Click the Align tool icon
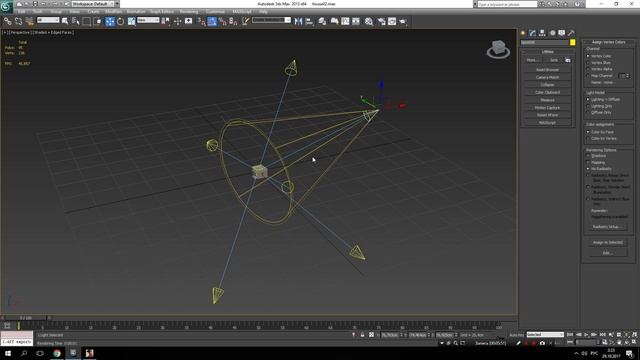Screen dimensions: 640x360 pos(309,21)
